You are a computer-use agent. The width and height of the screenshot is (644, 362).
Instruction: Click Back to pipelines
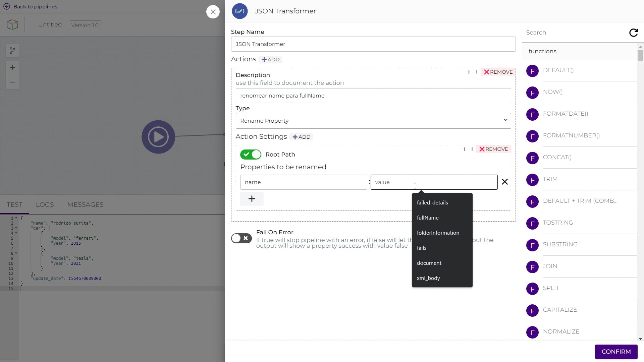click(30, 6)
